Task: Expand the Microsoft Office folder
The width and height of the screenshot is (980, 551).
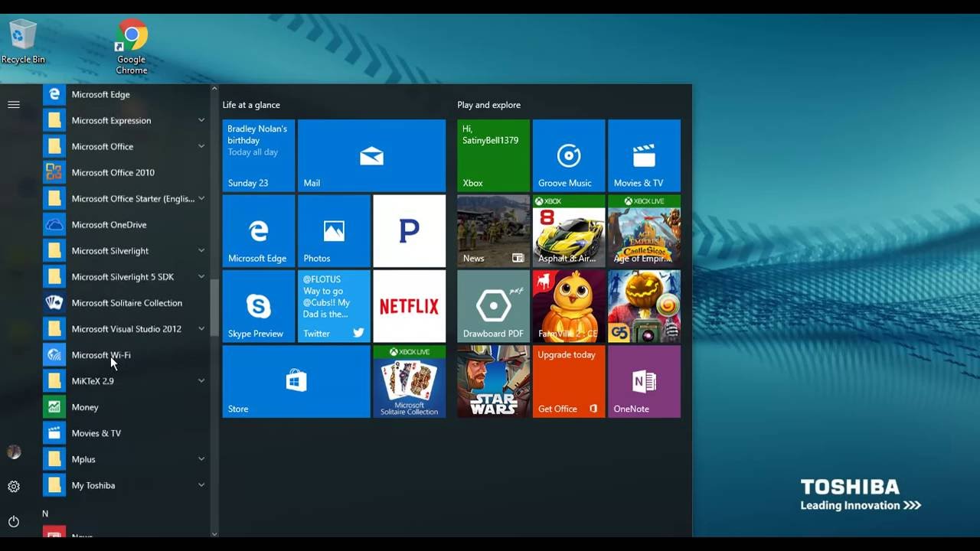Action: (201, 146)
